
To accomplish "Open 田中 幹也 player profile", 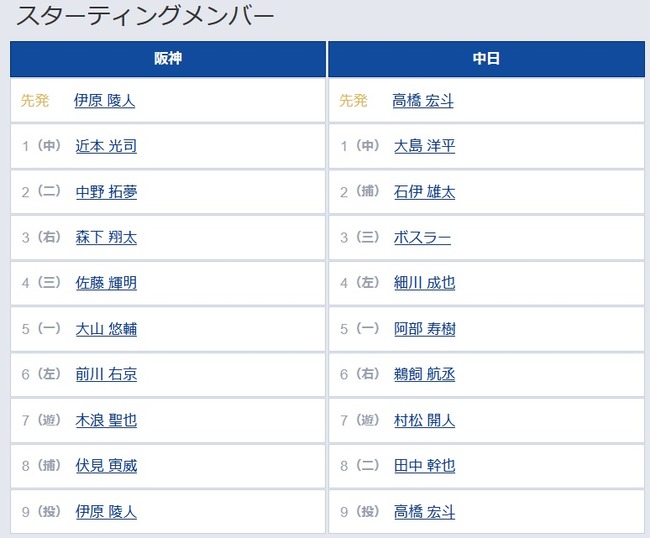I will (424, 466).
